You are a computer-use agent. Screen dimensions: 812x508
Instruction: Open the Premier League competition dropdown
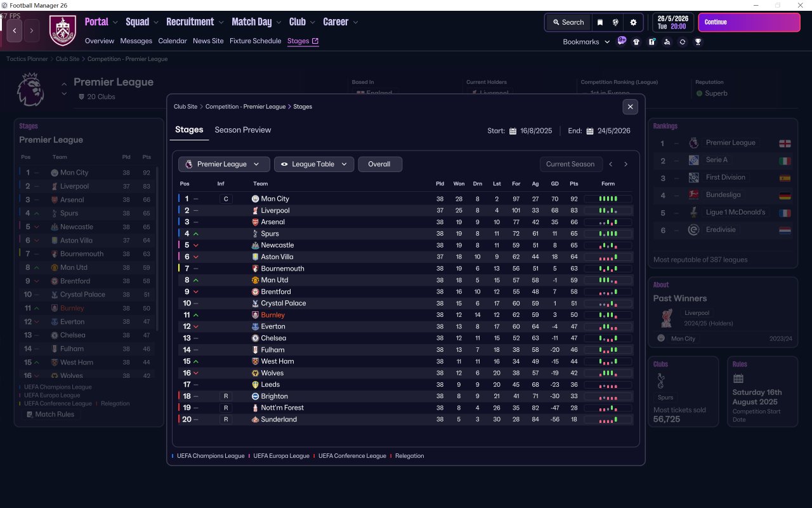point(224,164)
